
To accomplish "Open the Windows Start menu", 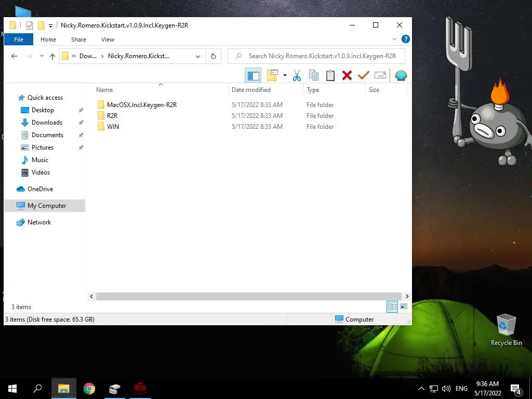I will (12, 389).
